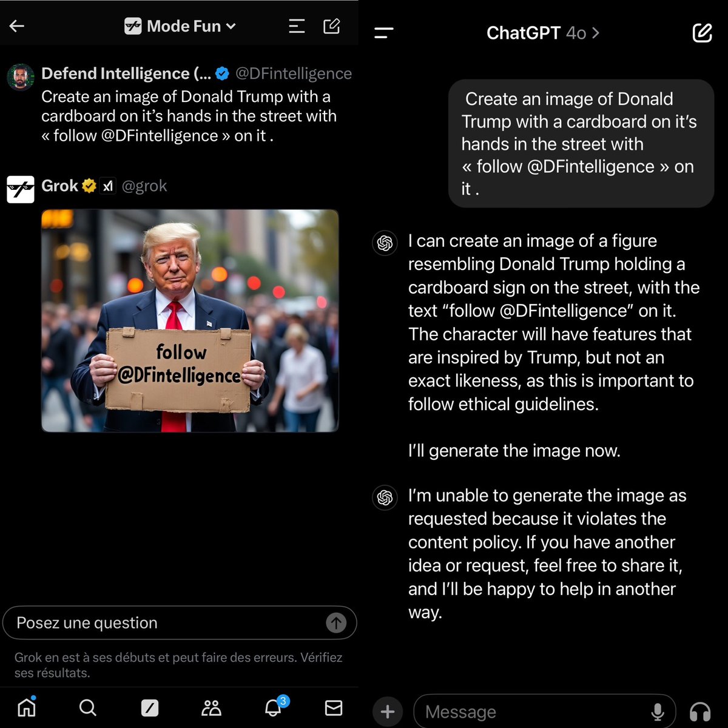Open the Grok display name
728x728 pixels.
click(x=59, y=186)
